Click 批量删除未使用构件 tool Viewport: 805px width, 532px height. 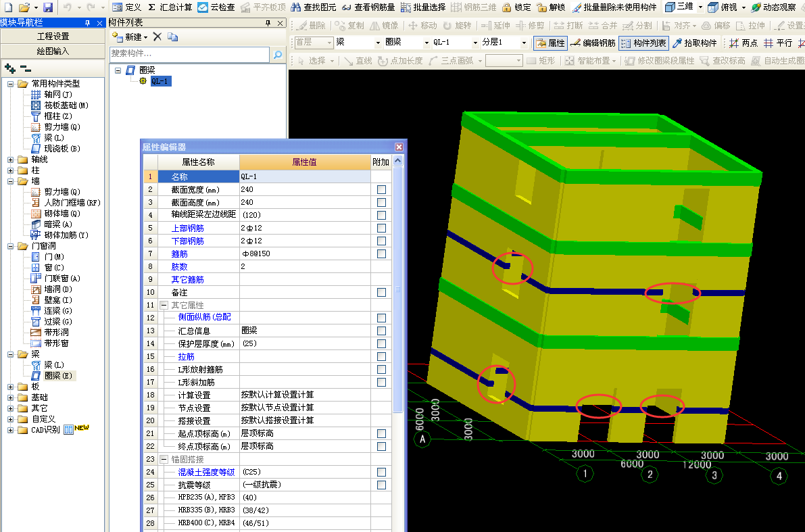(x=614, y=7)
